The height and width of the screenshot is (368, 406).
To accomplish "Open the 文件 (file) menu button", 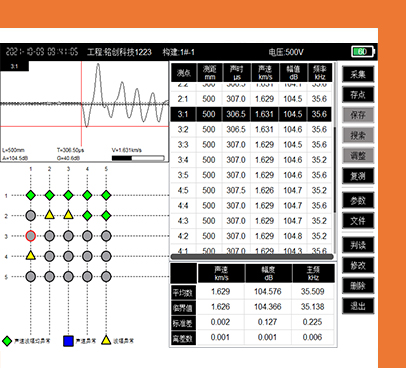I will (x=358, y=220).
